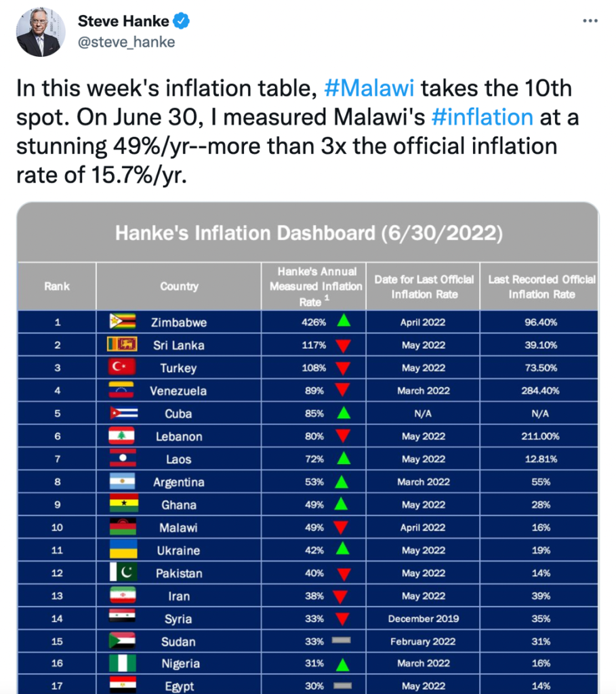The image size is (616, 694).
Task: Click the Sri Lanka flag icon
Action: pyautogui.click(x=122, y=344)
